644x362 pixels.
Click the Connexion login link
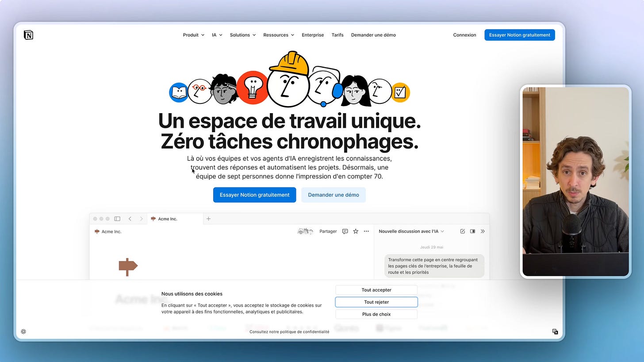click(x=464, y=35)
